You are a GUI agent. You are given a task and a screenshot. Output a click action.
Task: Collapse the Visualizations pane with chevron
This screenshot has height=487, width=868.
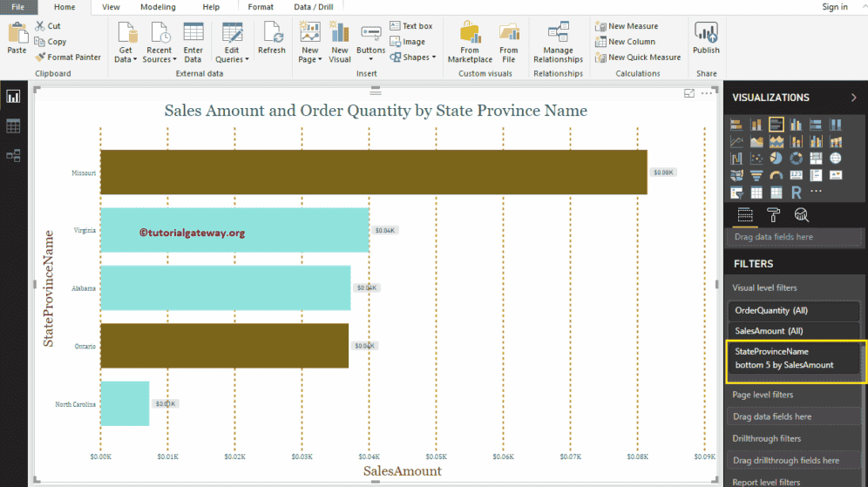(x=853, y=98)
